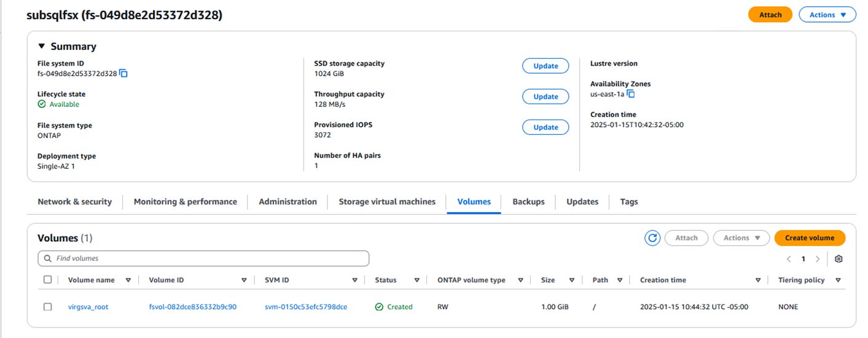
Task: Click creation time 2025-01-15T10:42:32-05:00
Action: click(x=637, y=125)
